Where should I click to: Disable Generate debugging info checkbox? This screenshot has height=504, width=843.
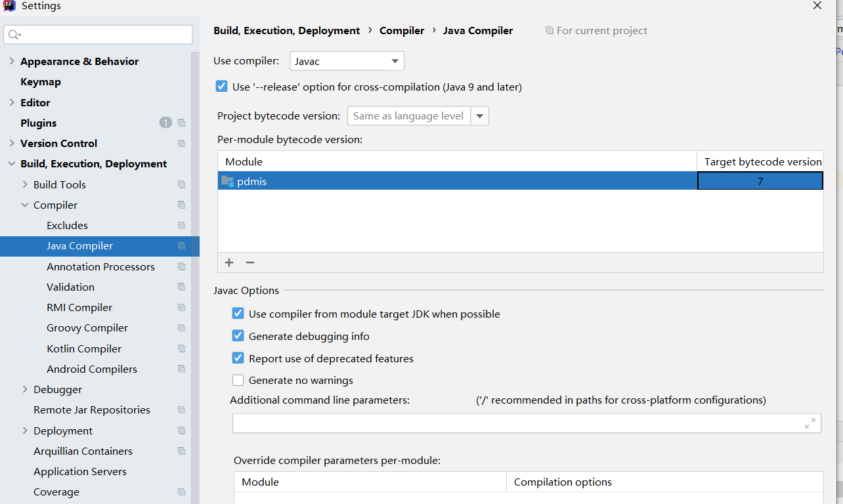coord(238,336)
